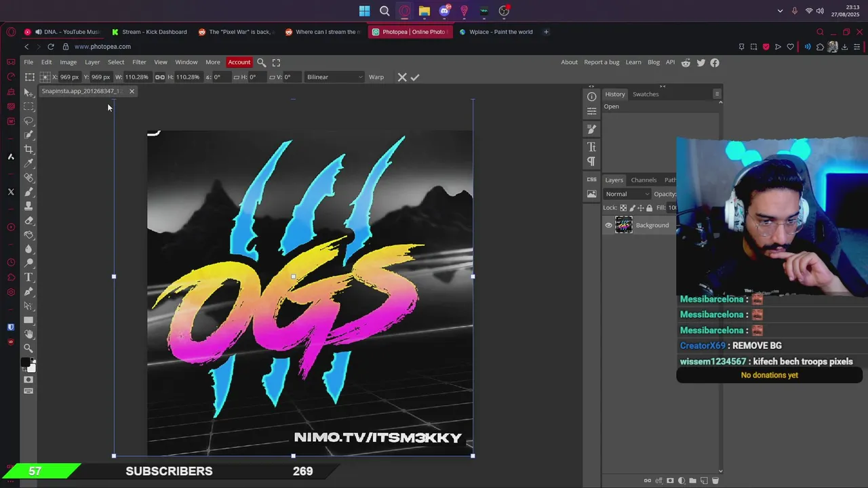Set transform reference point grid

(x=45, y=77)
